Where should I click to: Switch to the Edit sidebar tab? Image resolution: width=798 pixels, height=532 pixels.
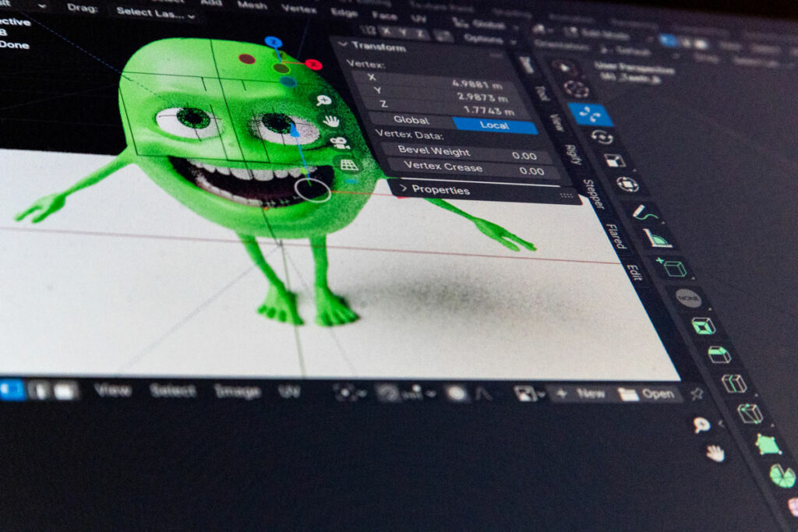pos(634,272)
